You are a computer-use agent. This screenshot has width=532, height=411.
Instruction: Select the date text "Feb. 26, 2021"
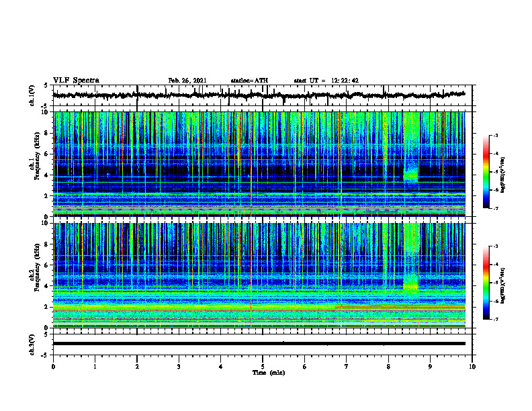pos(187,81)
